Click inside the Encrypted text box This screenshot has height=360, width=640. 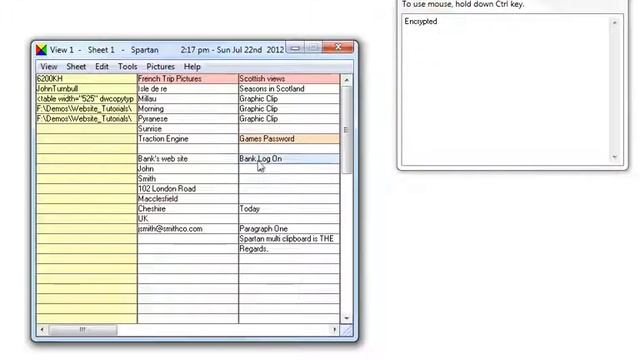pos(505,89)
